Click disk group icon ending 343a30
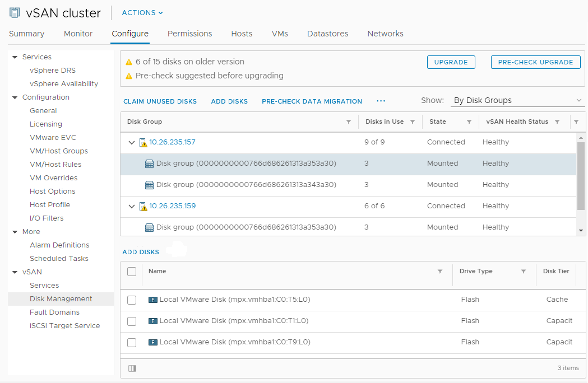 click(149, 185)
